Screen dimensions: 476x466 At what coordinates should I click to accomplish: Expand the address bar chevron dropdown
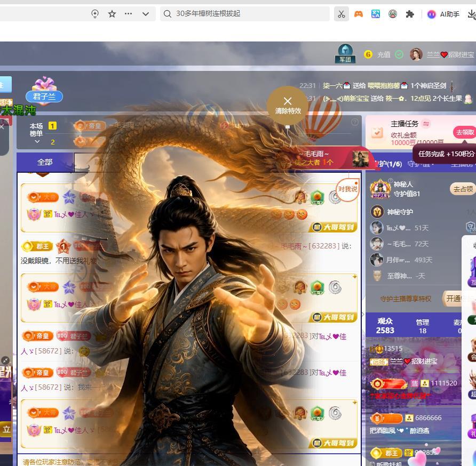coord(146,14)
